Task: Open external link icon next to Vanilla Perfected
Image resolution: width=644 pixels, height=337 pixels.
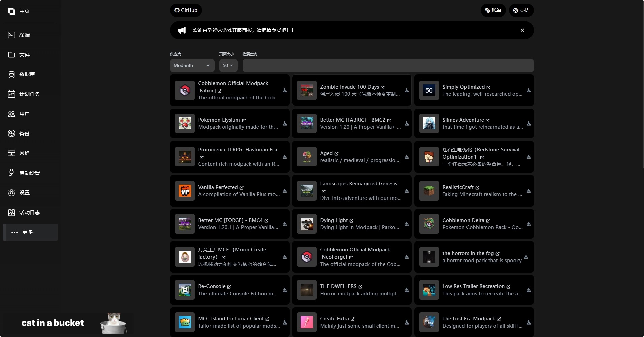Action: [241, 188]
